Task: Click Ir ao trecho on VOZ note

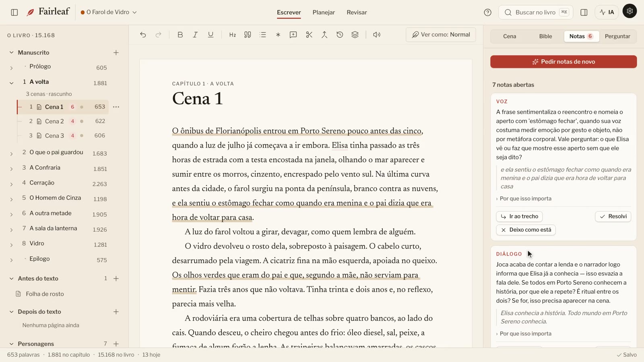Action: pyautogui.click(x=519, y=216)
